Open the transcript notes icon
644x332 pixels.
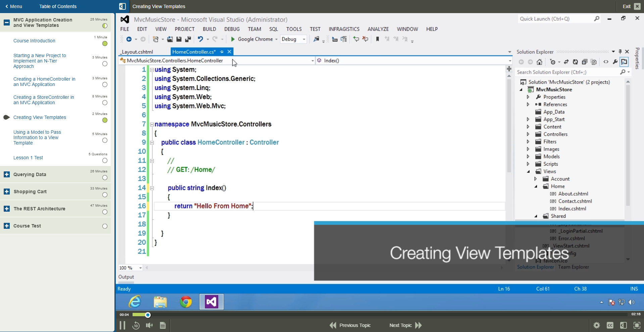pos(163,325)
